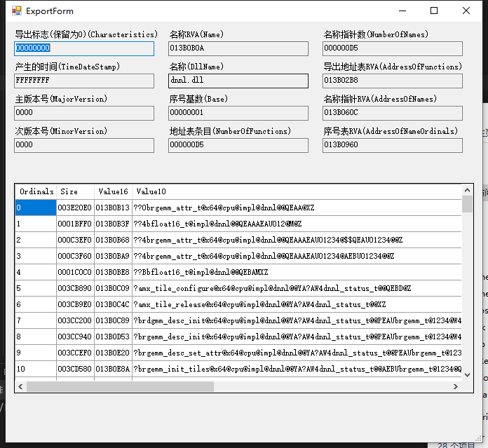Click the horizontal scroll right arrow
The height and width of the screenshot is (448, 488).
coord(456,387)
